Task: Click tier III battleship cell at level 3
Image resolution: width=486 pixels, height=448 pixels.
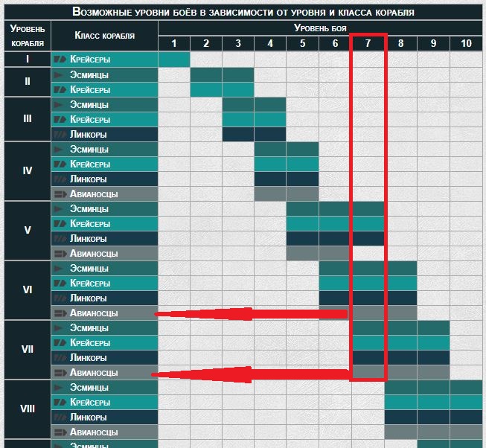Action: point(238,135)
